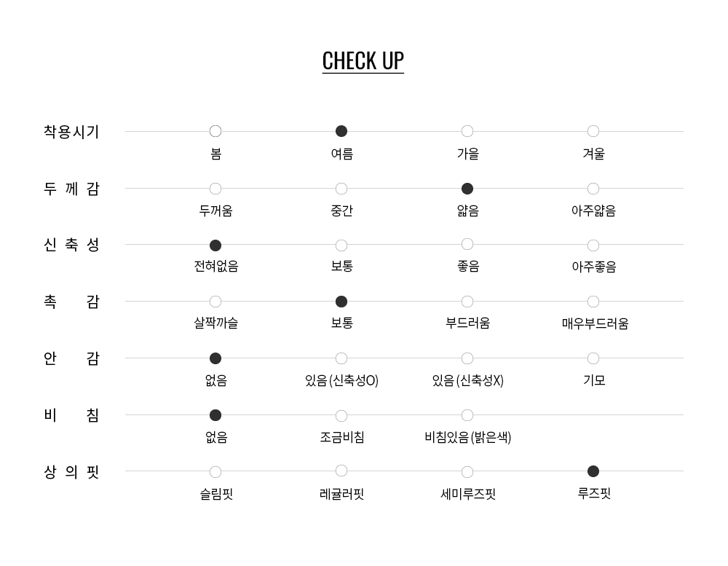Click the 레귤러핏 text label
Screen dimensions: 728x566
click(x=341, y=494)
